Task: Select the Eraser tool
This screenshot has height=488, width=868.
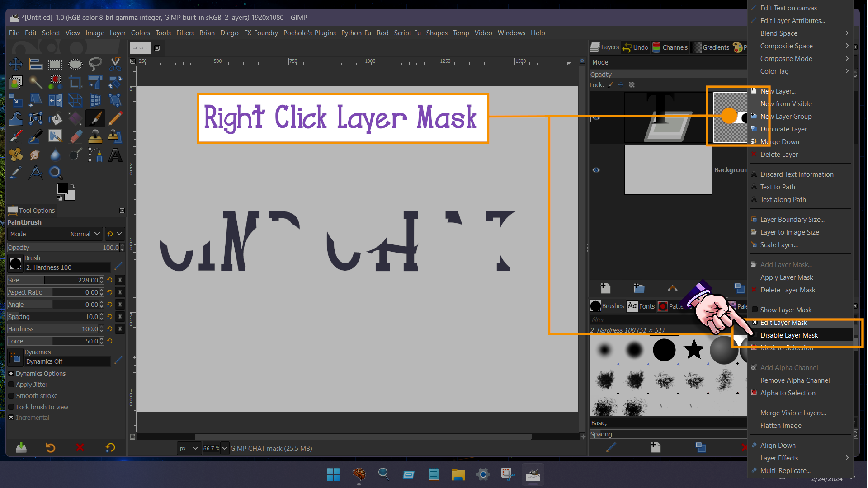Action: point(75,136)
